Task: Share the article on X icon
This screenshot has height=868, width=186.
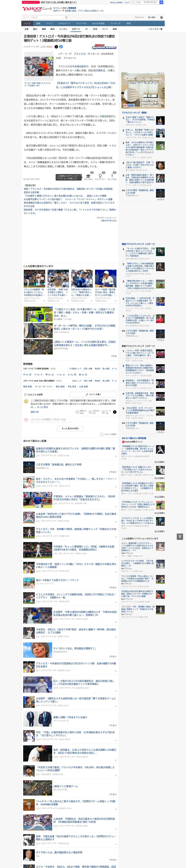Action: pyautogui.click(x=56, y=47)
